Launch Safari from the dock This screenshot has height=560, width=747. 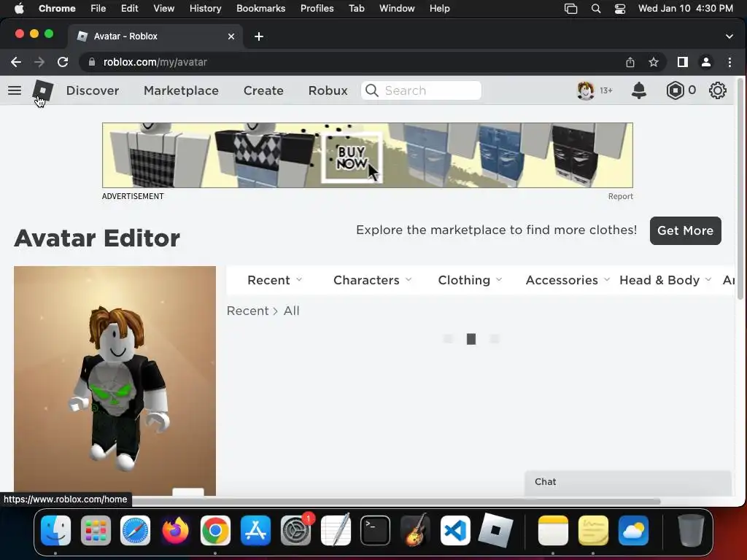pyautogui.click(x=135, y=530)
